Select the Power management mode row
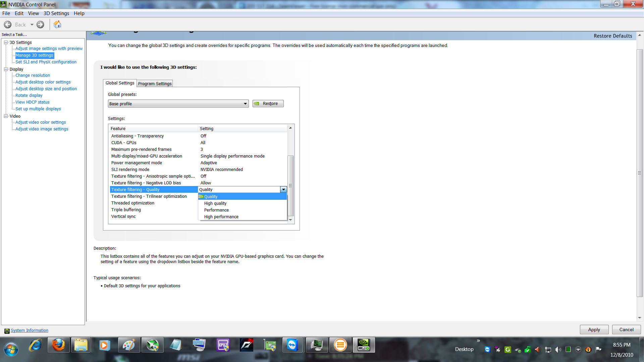The width and height of the screenshot is (644, 362). coord(199,163)
